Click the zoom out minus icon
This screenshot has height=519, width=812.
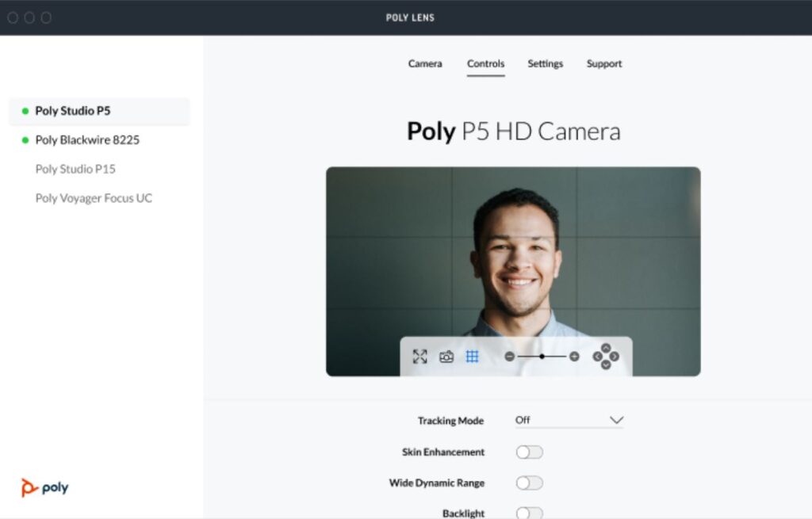(510, 357)
